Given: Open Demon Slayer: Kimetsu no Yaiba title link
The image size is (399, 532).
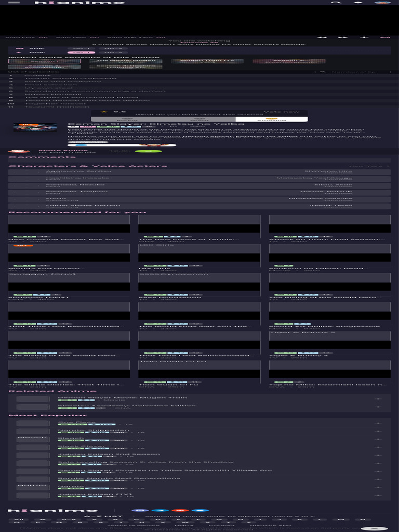Looking at the screenshot, I should click(x=156, y=124).
